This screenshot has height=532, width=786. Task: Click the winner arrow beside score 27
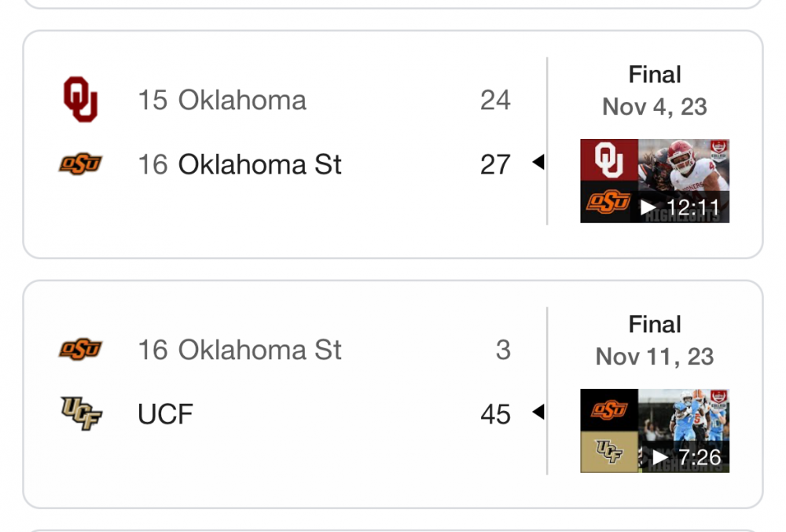click(538, 163)
